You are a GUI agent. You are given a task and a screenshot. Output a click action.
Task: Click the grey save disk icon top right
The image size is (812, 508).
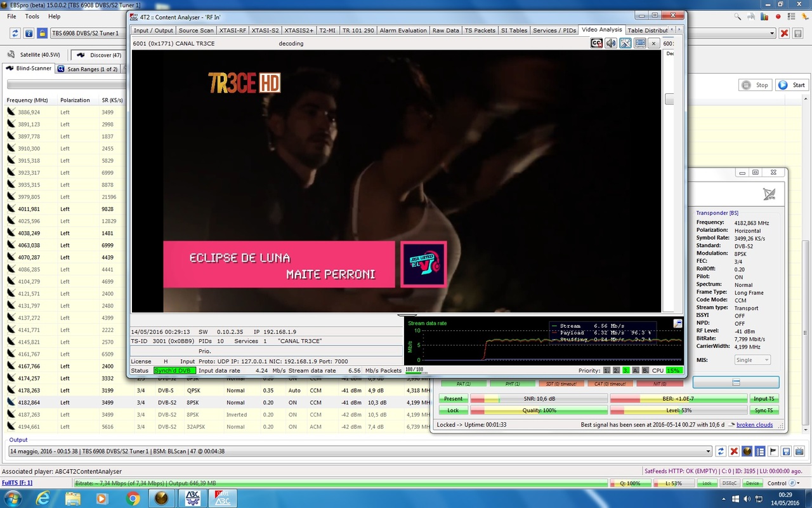798,34
